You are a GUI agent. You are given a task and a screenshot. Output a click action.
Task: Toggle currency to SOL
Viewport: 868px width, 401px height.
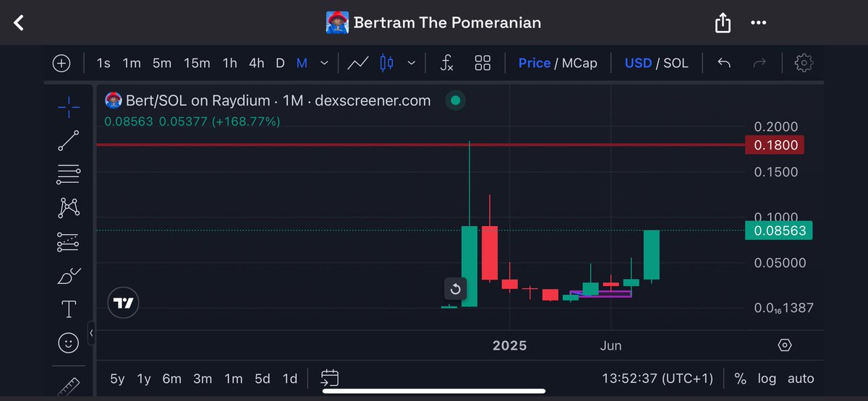click(x=676, y=63)
